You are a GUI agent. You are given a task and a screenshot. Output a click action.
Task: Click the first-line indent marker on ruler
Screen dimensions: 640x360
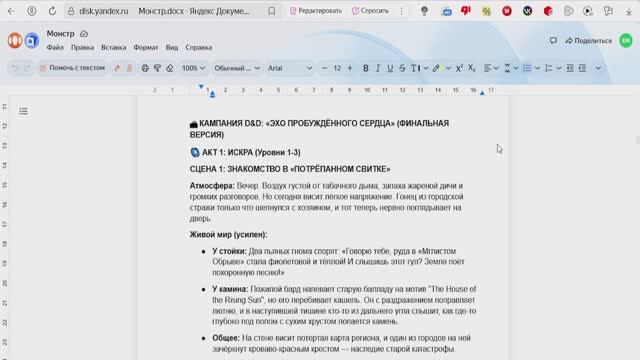pos(201,87)
